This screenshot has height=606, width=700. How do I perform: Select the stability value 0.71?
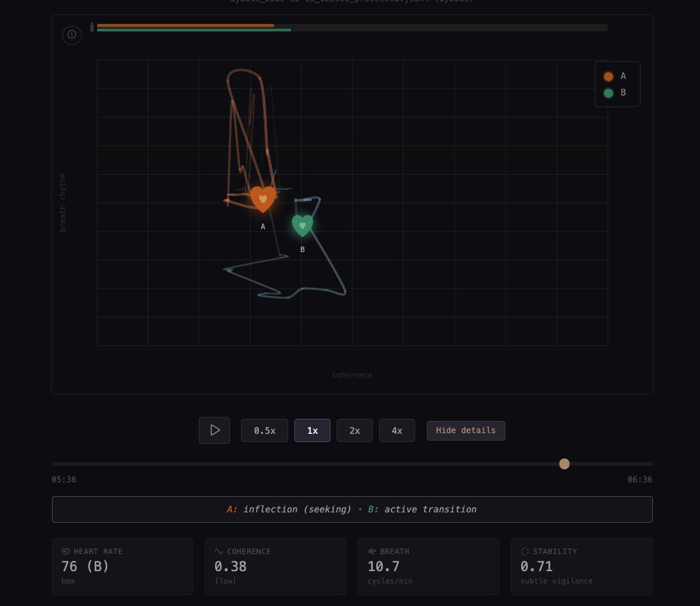click(x=536, y=566)
